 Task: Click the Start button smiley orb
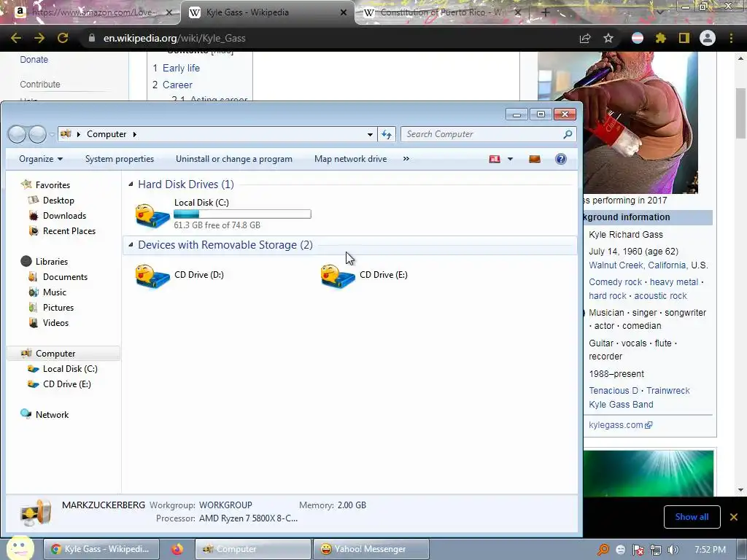tap(20, 548)
